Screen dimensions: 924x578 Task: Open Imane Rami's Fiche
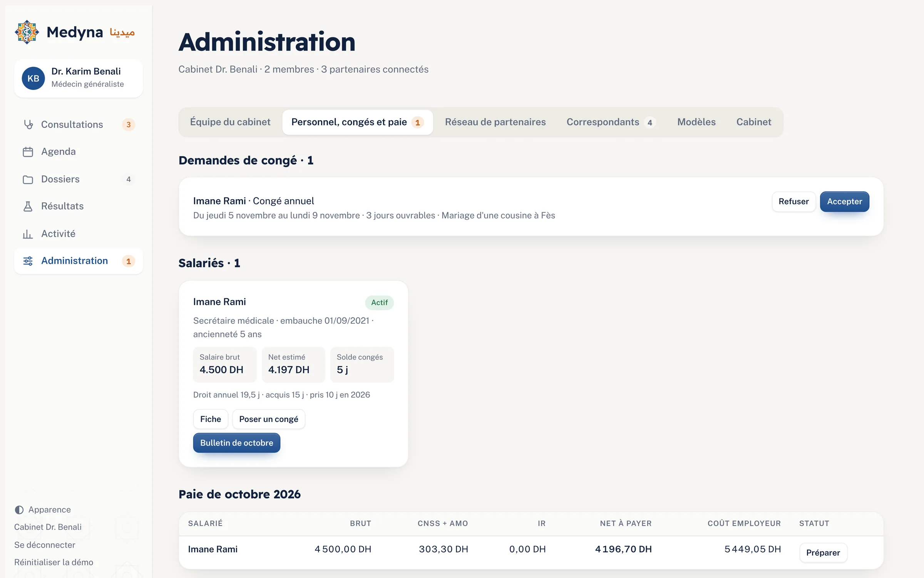211,419
